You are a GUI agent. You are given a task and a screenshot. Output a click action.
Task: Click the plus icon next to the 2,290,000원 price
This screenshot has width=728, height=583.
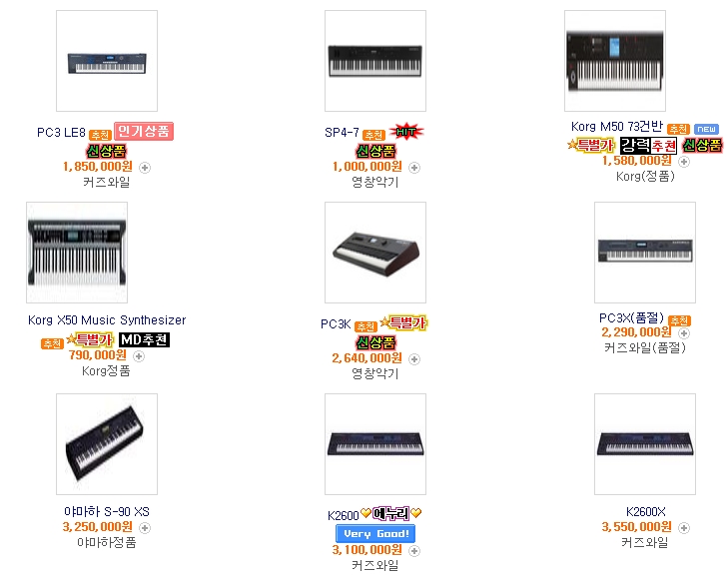coord(683,333)
